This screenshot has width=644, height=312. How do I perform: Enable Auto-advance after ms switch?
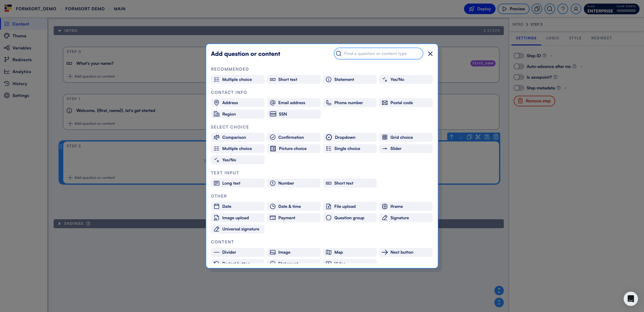click(519, 66)
